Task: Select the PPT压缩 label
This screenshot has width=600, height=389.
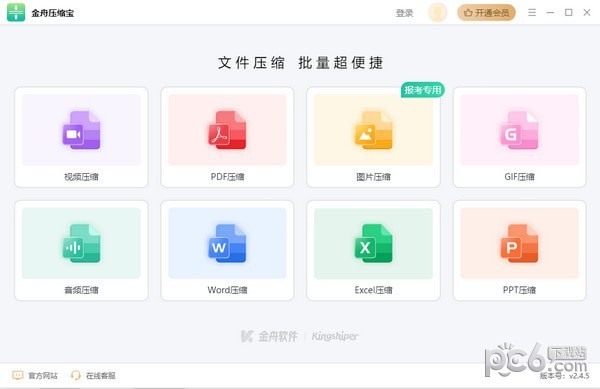Action: point(519,290)
